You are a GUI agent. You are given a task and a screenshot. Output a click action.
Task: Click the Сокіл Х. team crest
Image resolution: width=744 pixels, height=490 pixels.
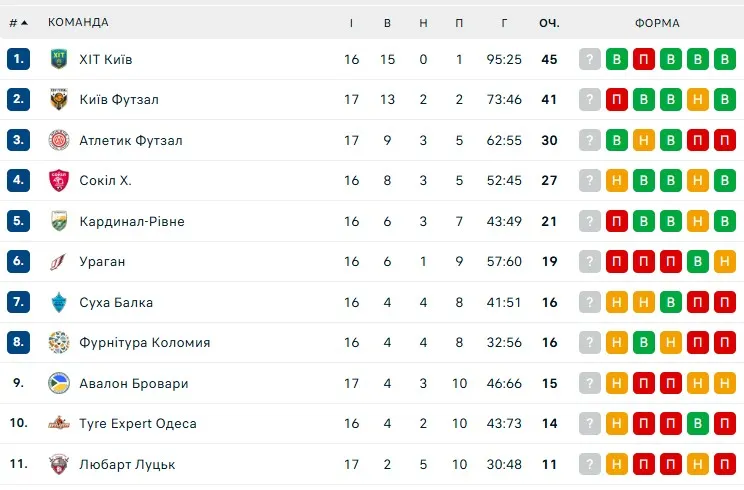click(x=59, y=181)
